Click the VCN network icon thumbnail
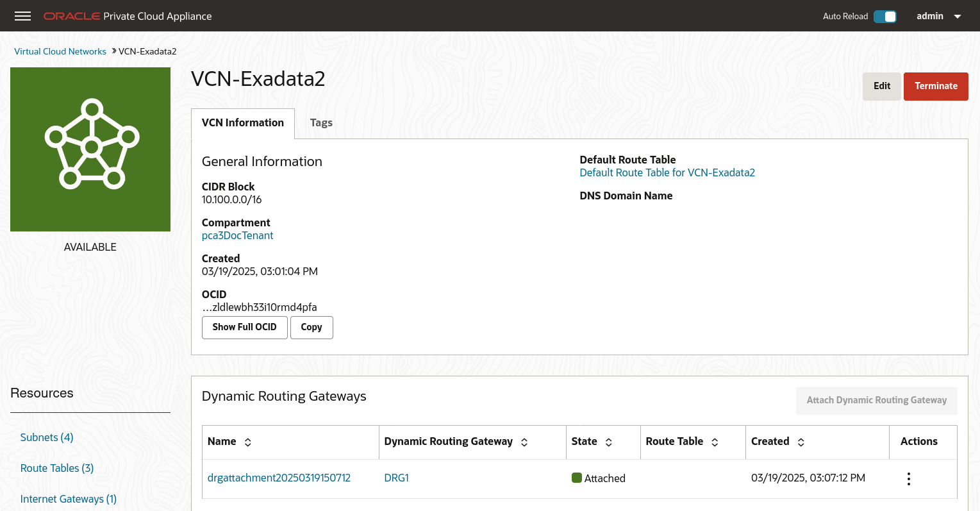980x511 pixels. 90,149
